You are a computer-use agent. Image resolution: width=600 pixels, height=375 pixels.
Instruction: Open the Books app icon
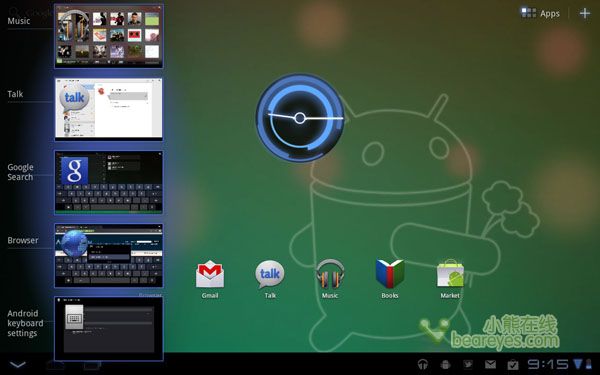(x=390, y=279)
